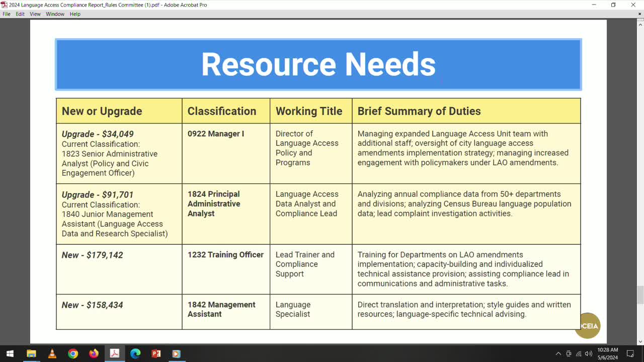Click 'Direct translation and interpretation' duties
Image resolution: width=644 pixels, height=362 pixels.
point(464,309)
